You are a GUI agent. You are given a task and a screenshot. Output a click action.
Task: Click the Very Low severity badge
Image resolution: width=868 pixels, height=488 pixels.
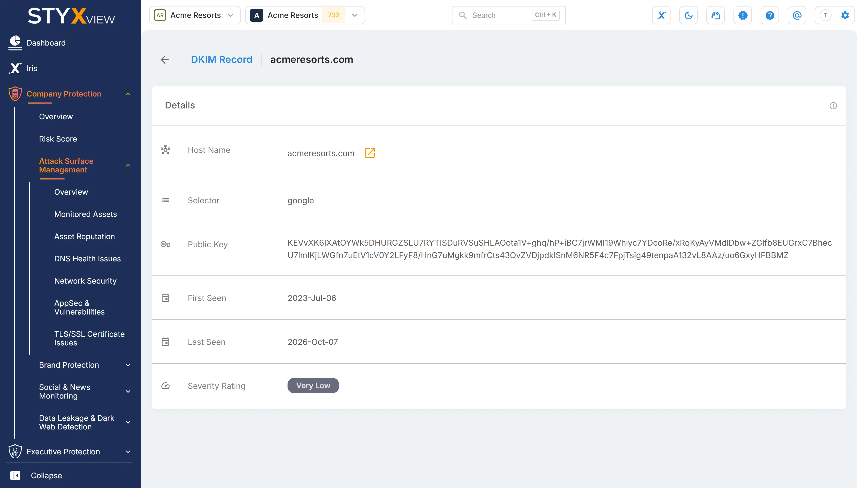tap(313, 386)
